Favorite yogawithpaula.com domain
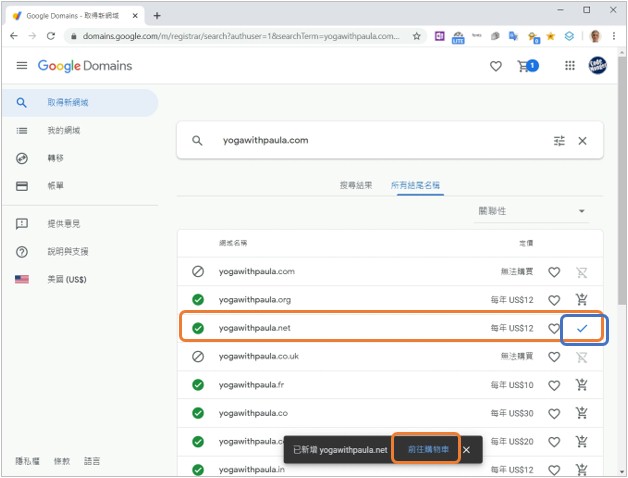Image resolution: width=628 pixels, height=478 pixels. coord(554,272)
